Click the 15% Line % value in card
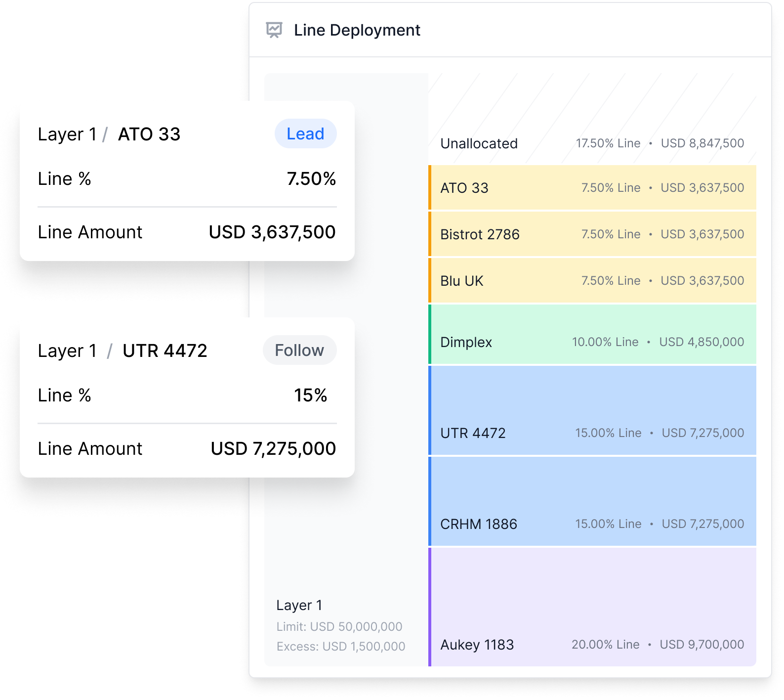784x700 pixels. (310, 395)
